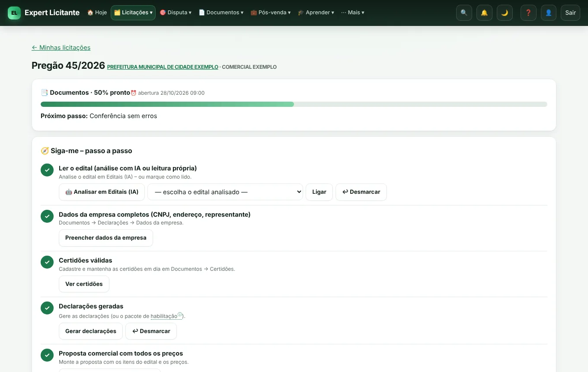The height and width of the screenshot is (372, 588).
Task: Open the Licitações dropdown menu
Action: (x=133, y=13)
